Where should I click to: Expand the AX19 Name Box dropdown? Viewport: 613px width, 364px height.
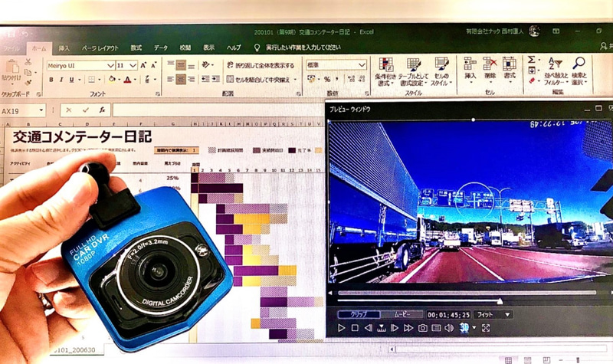click(x=41, y=110)
